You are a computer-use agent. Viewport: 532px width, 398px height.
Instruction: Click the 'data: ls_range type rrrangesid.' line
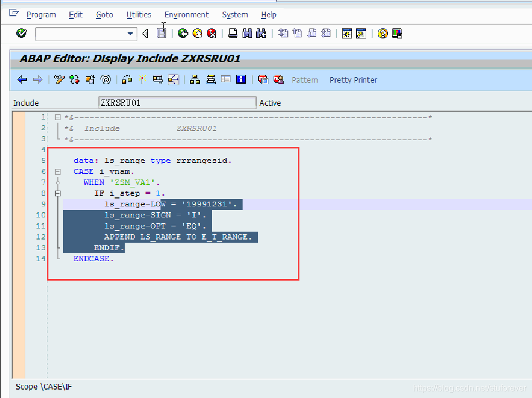click(x=153, y=161)
